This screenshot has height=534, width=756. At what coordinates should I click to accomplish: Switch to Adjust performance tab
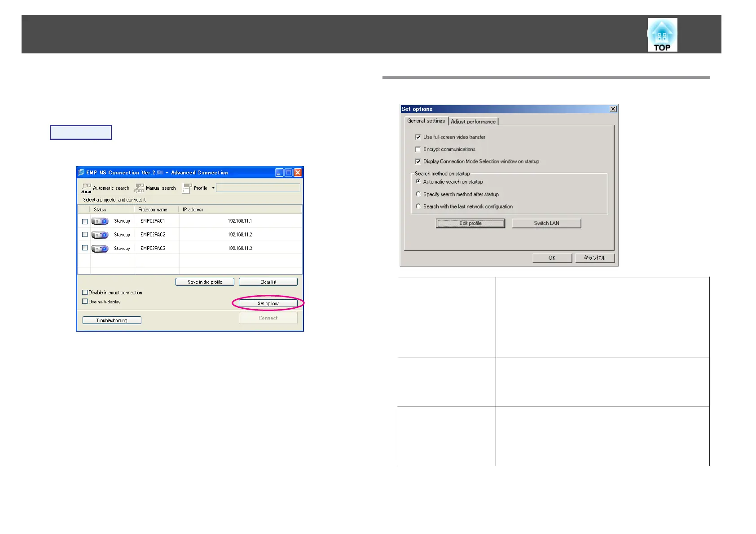pyautogui.click(x=473, y=122)
